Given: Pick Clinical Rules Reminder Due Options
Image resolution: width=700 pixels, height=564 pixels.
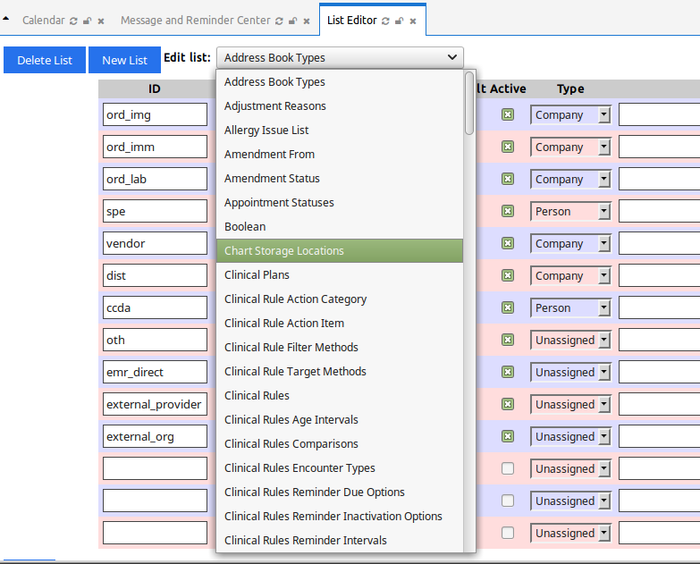Looking at the screenshot, I should (340, 492).
